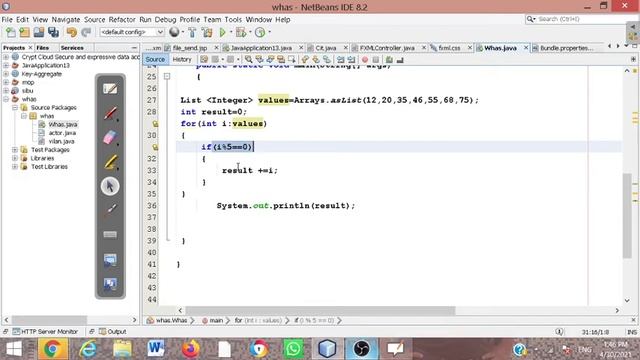Open Firefox from the taskbar
Viewport: 640px width, 360px height.
[x=190, y=349]
